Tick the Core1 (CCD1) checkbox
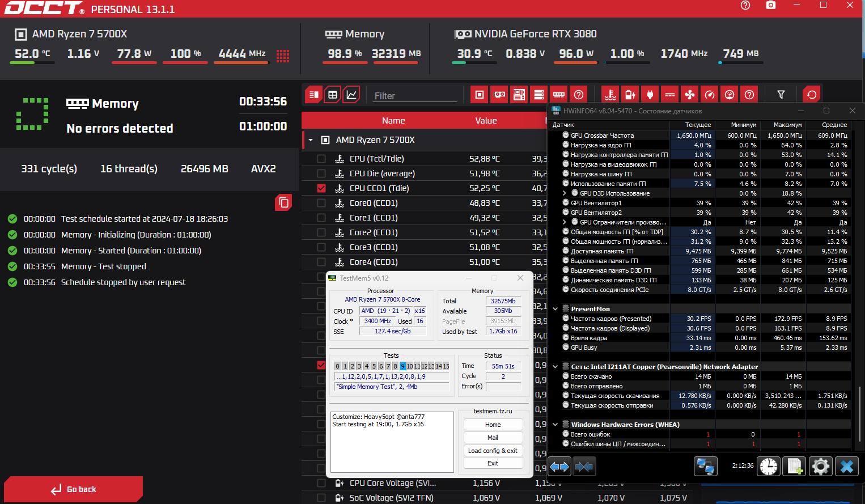This screenshot has width=865, height=504. pyautogui.click(x=321, y=218)
